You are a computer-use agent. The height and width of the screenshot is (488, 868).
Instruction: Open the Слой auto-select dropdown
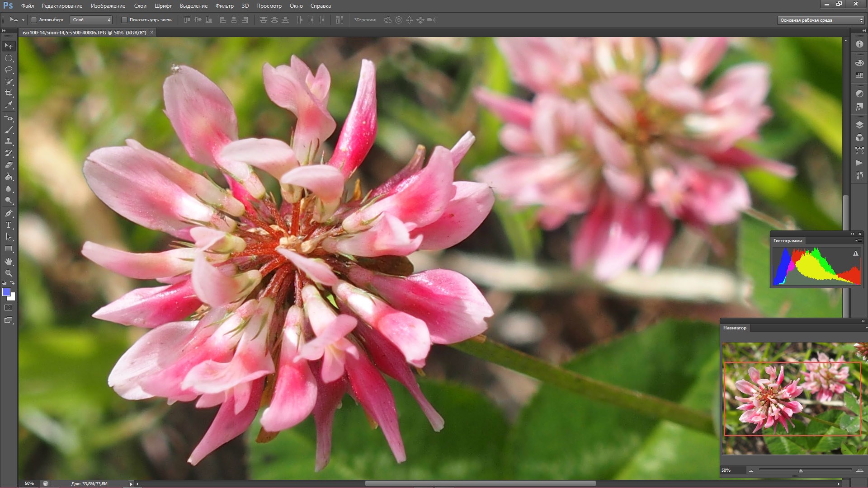coord(91,20)
